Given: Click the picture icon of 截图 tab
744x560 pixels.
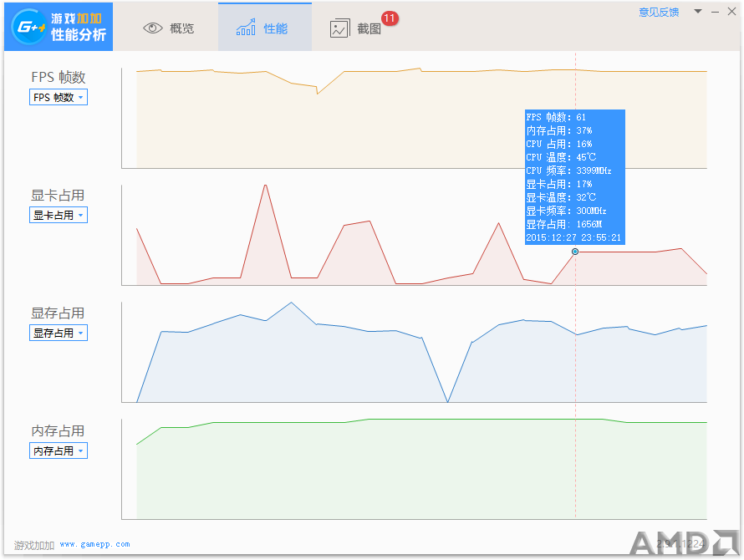Looking at the screenshot, I should (x=339, y=28).
